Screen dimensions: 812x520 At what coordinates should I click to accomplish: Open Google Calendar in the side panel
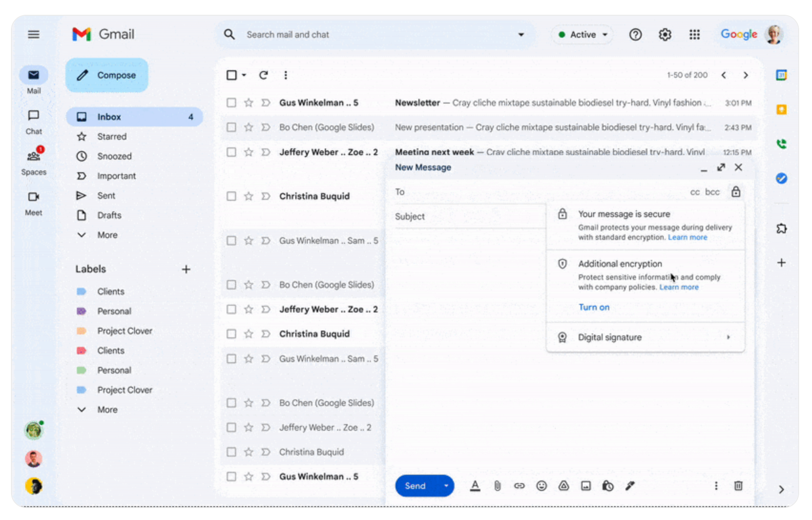(x=781, y=75)
